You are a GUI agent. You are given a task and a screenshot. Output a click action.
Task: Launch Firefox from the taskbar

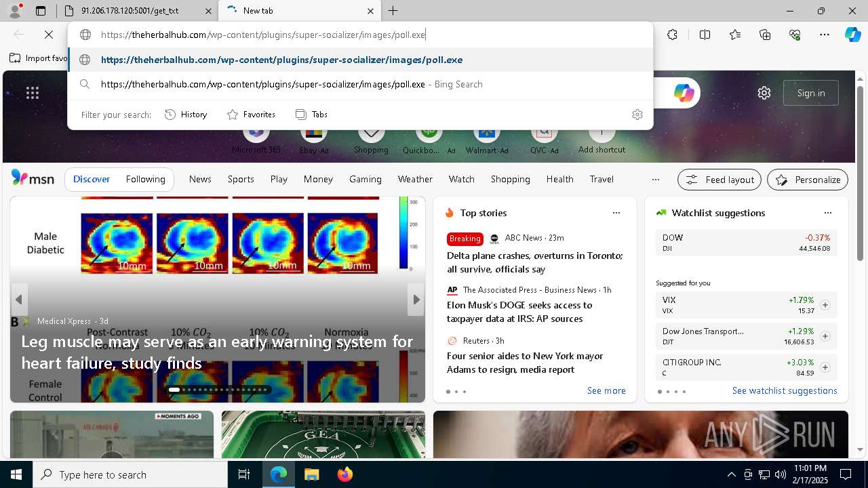pos(345,475)
